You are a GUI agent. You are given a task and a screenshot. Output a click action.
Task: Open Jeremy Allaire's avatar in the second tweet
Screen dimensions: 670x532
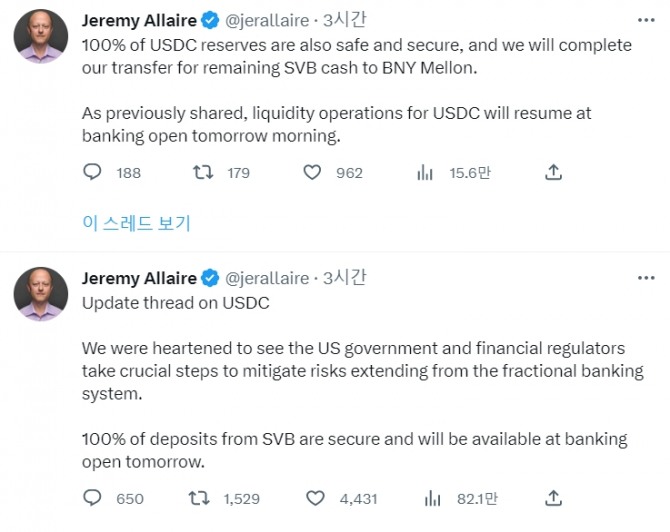click(x=41, y=294)
